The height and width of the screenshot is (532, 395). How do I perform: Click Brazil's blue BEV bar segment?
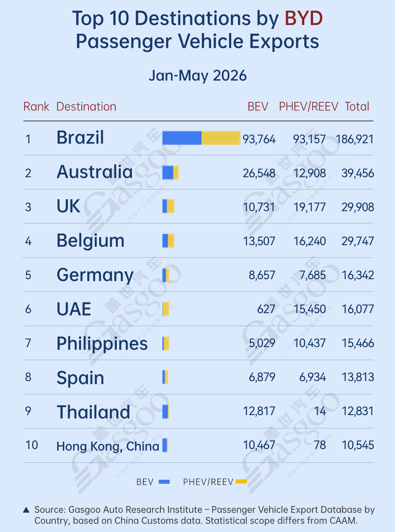pos(182,138)
